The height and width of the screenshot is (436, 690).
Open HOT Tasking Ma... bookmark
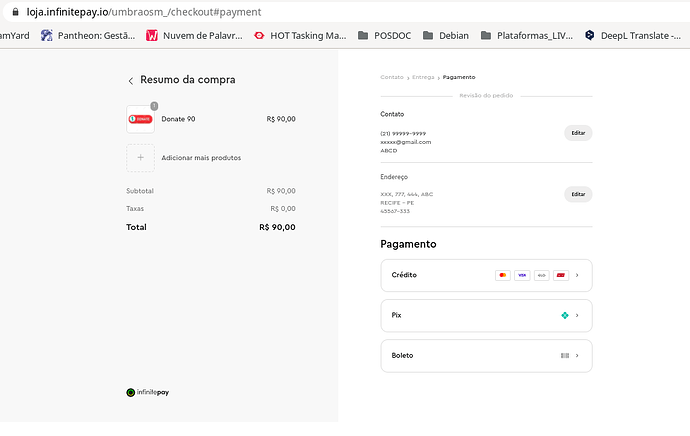point(300,36)
